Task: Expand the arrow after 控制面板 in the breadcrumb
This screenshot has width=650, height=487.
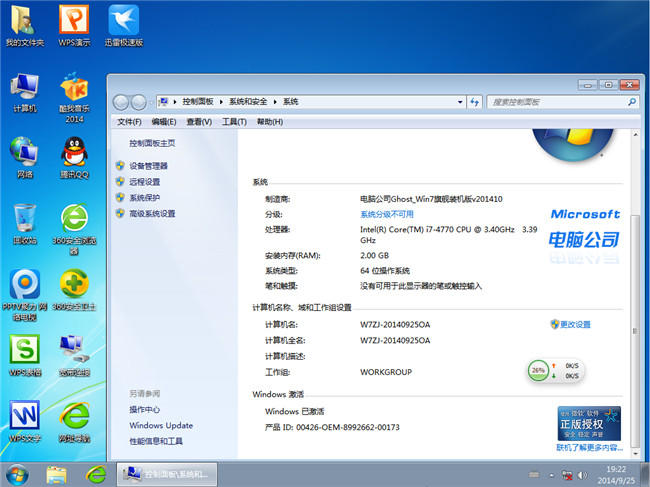Action: 221,102
